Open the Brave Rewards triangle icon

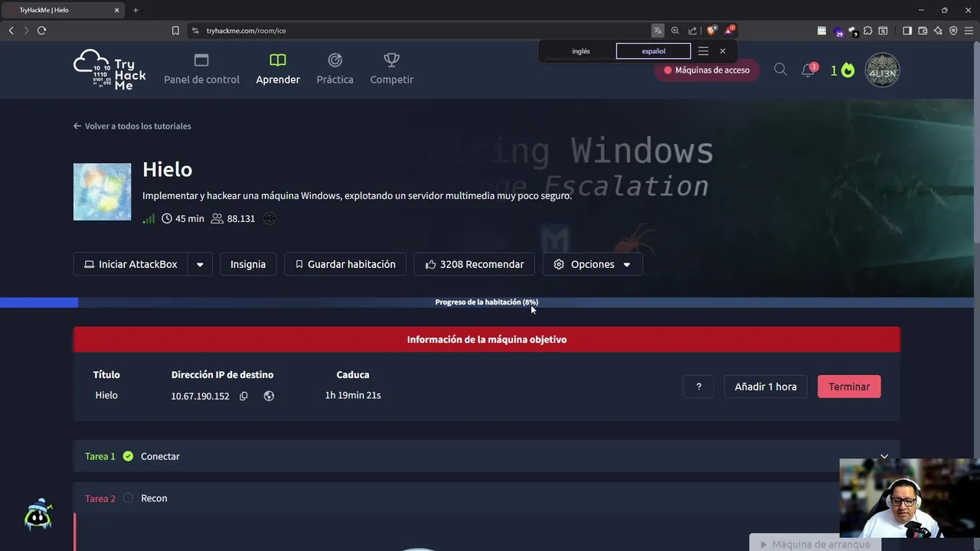(x=729, y=31)
